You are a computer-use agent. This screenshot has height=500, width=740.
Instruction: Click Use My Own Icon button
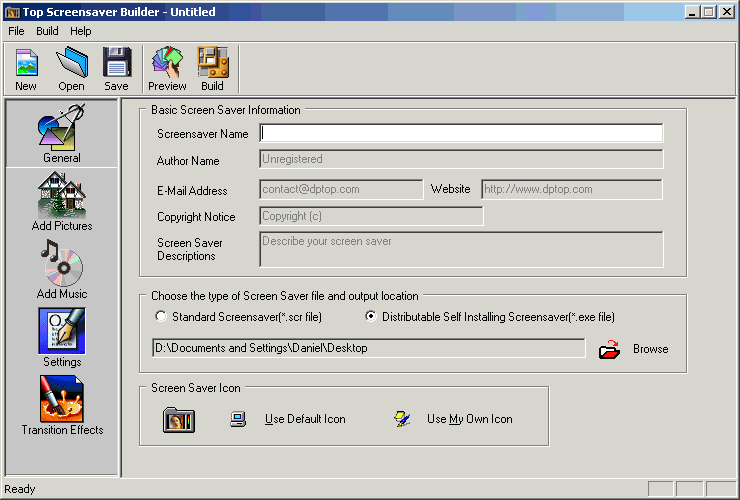(468, 419)
